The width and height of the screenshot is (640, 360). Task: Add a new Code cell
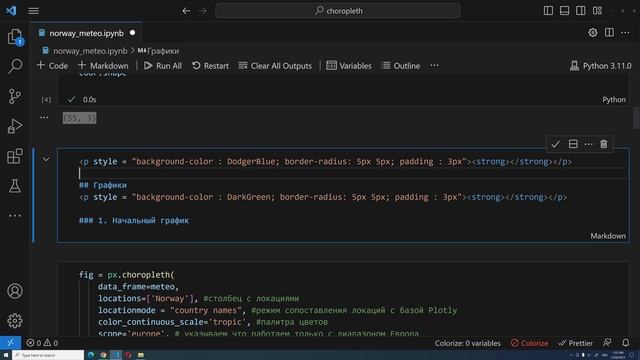click(x=52, y=66)
